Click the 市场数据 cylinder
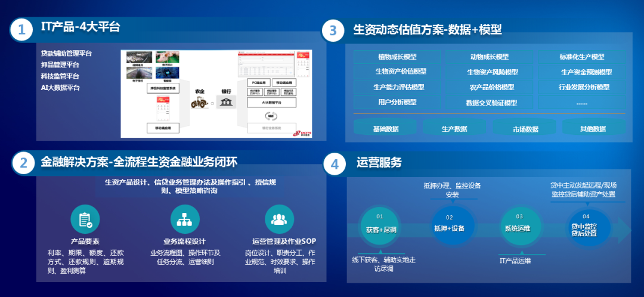 tap(525, 129)
